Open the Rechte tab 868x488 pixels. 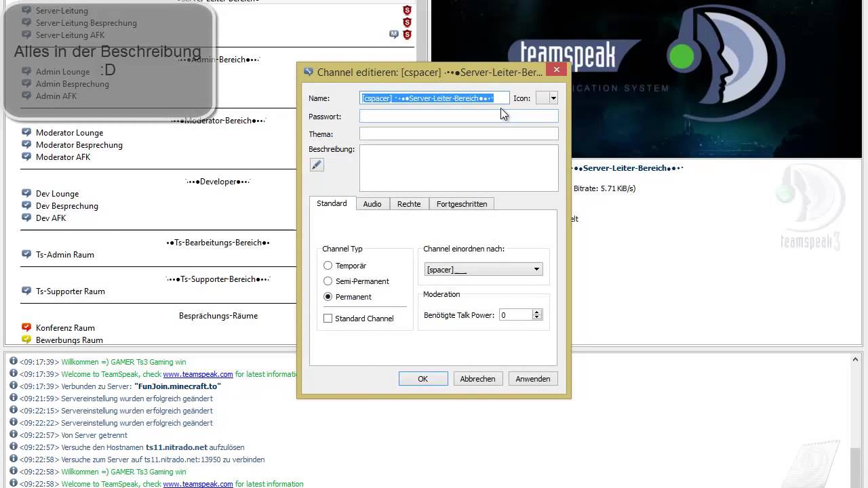click(409, 204)
